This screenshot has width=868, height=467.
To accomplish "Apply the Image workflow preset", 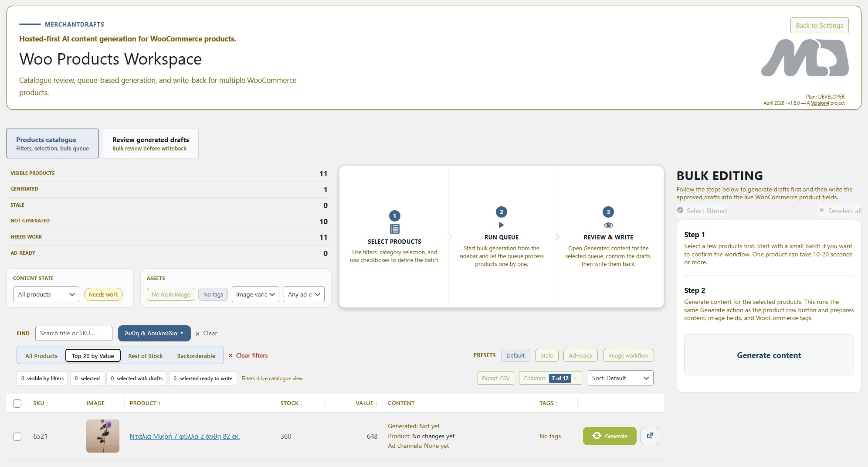I will coord(628,355).
